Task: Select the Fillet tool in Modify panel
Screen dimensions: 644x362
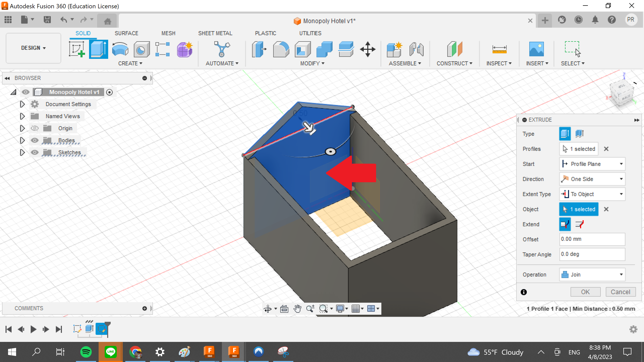Action: (280, 49)
